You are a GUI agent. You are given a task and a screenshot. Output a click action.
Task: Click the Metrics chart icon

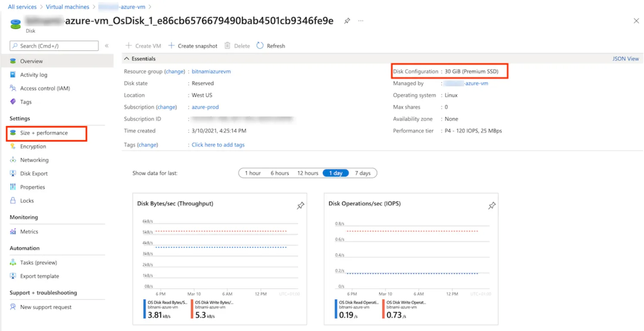click(x=13, y=232)
